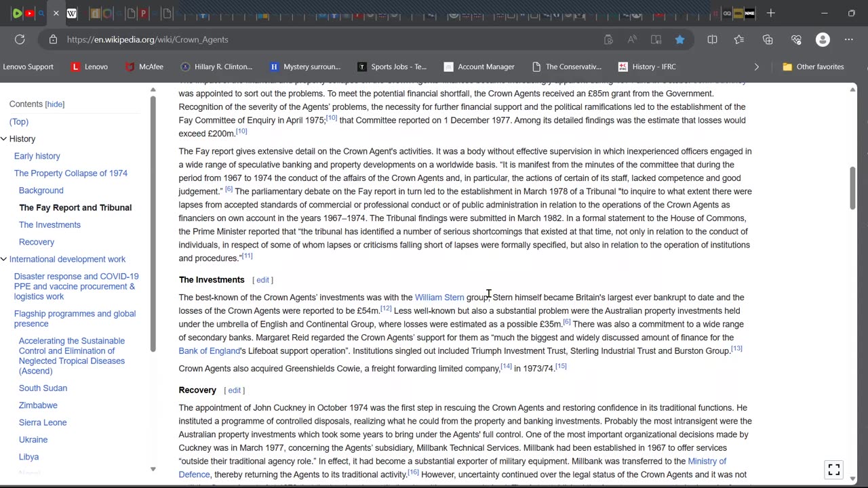Screen dimensions: 868x488
Task: Go to South Sudan section
Action: click(43, 388)
